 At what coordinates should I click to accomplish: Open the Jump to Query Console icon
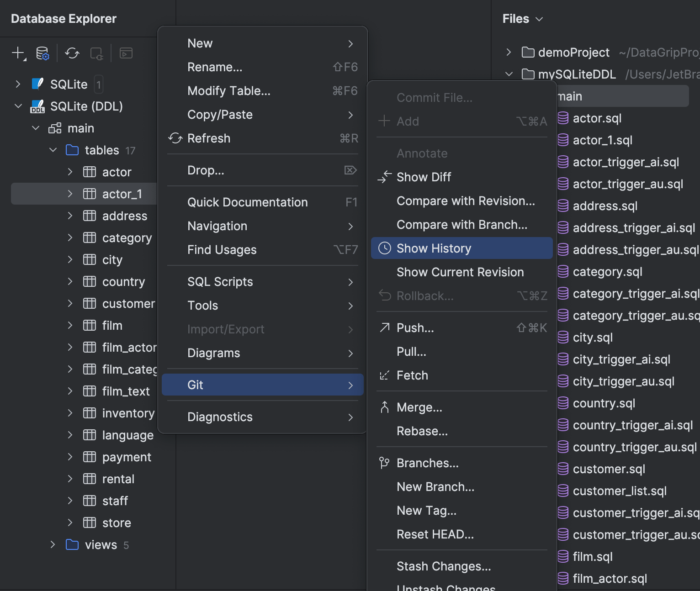pos(126,53)
